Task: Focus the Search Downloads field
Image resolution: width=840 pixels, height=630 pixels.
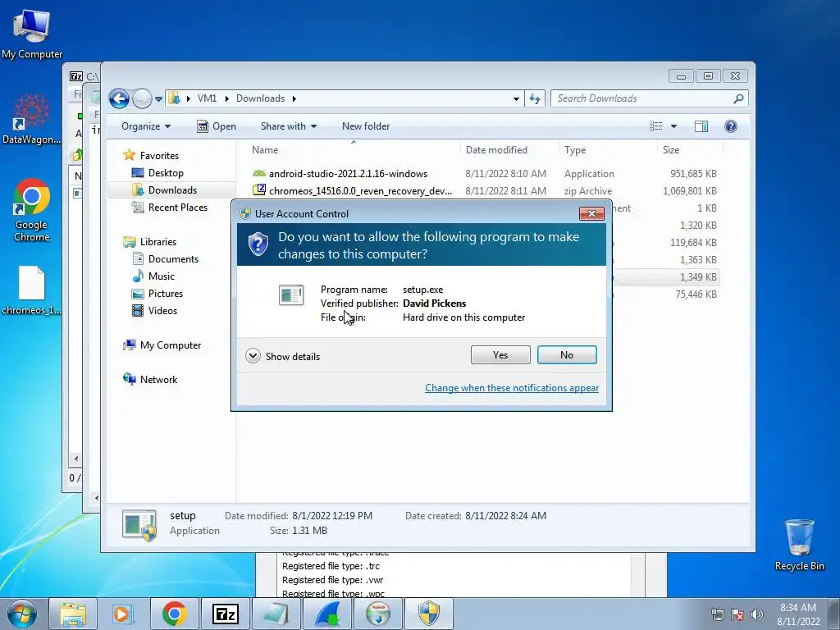Action: pos(643,98)
